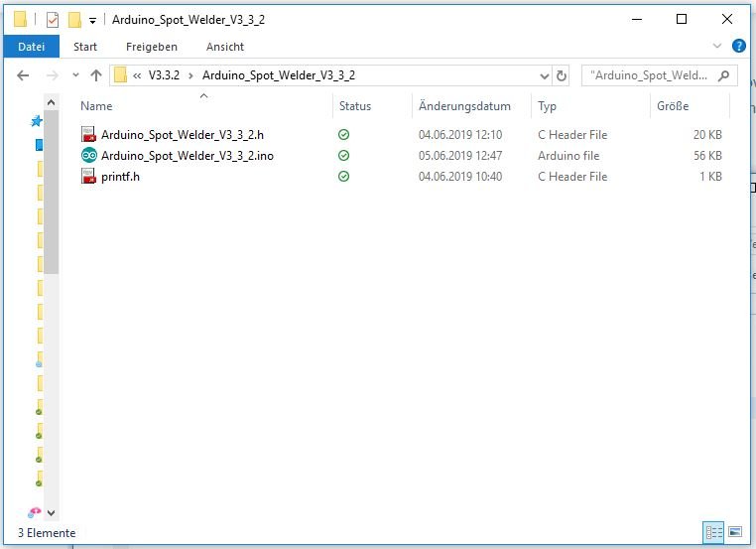Click the Arduino file type cell

click(568, 156)
